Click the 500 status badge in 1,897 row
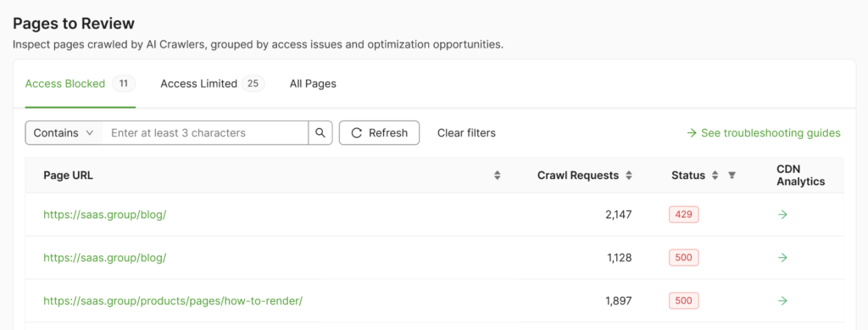 point(684,301)
